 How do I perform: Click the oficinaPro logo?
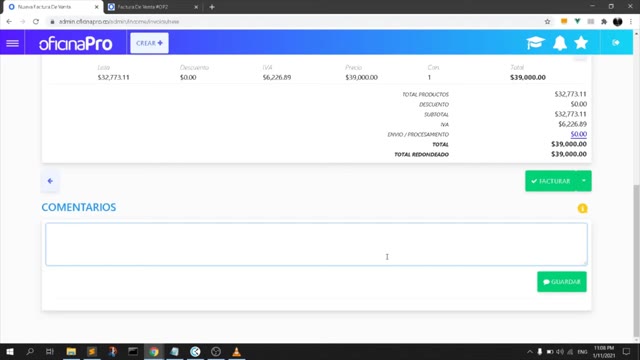(x=76, y=43)
